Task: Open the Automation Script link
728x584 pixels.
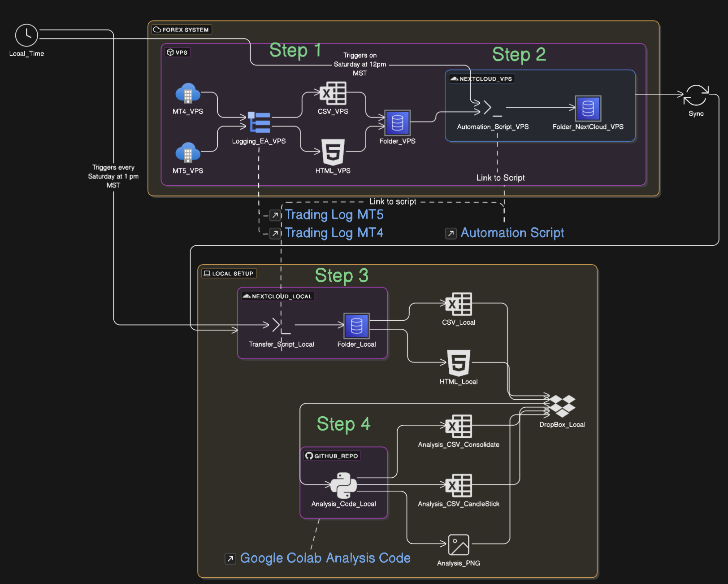Action: click(x=512, y=233)
